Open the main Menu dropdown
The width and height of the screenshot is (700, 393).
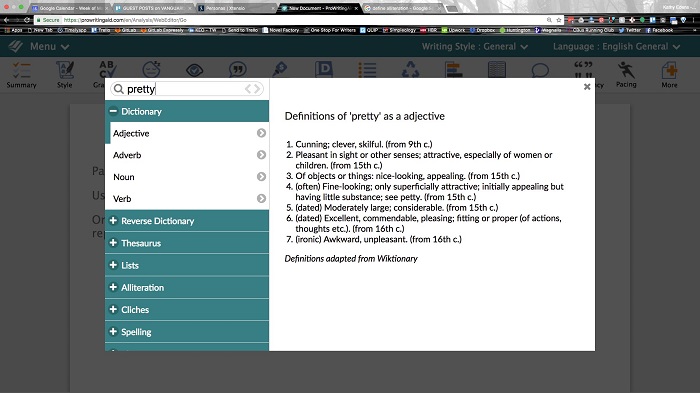[49, 46]
